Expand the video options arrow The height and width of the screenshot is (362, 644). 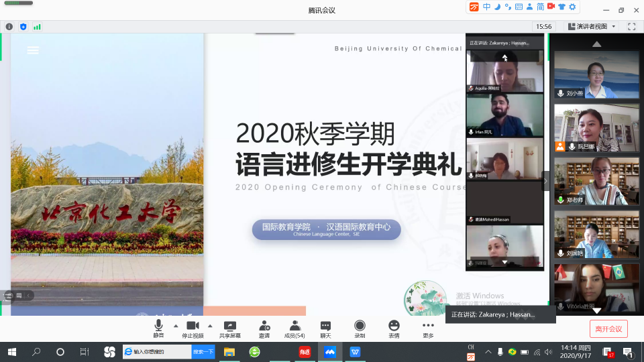tap(210, 326)
